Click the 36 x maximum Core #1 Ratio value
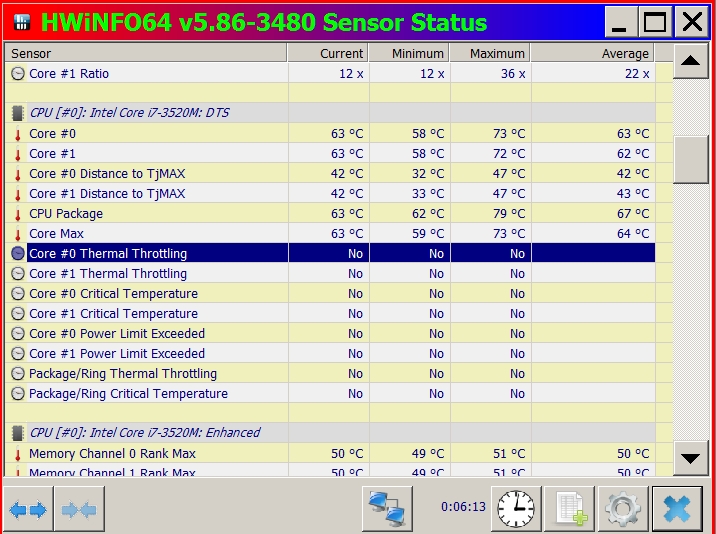The width and height of the screenshot is (716, 534). pos(513,74)
